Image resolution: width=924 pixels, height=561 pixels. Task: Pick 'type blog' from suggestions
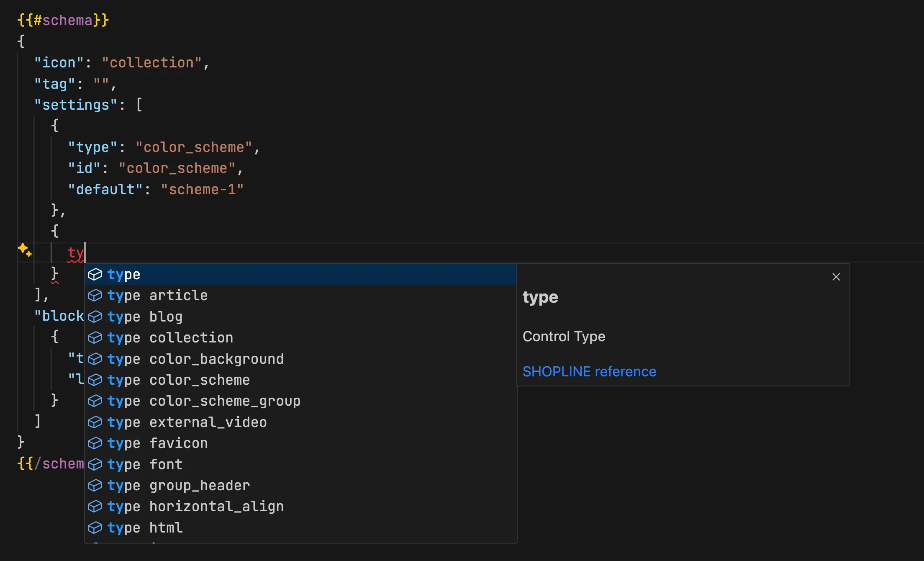pyautogui.click(x=145, y=317)
